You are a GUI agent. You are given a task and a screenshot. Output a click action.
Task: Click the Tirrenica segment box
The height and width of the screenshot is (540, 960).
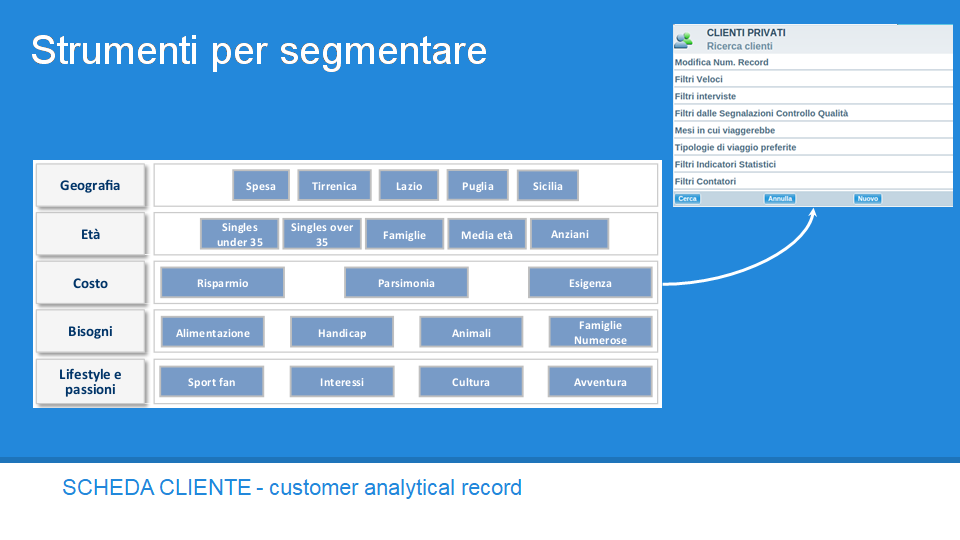tap(334, 186)
